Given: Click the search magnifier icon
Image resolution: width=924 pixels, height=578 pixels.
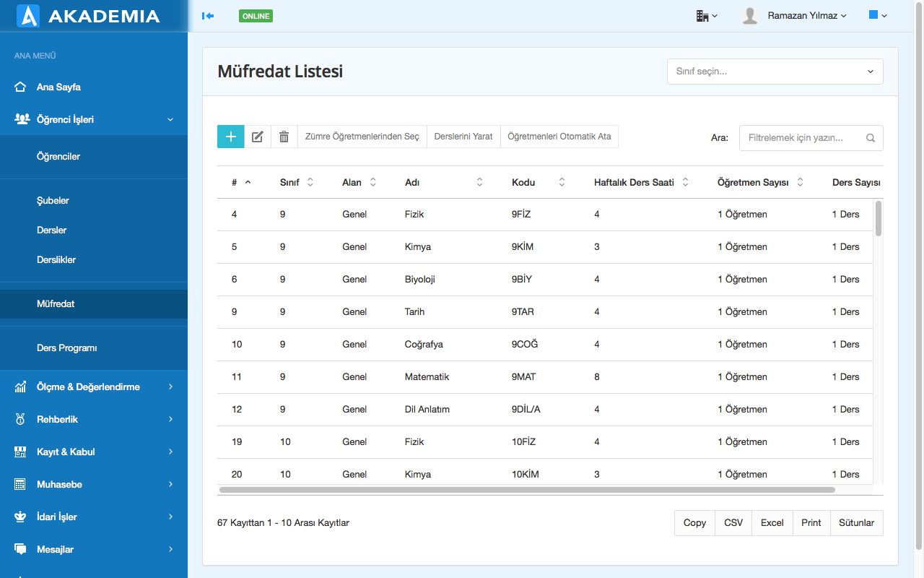Looking at the screenshot, I should click(x=871, y=138).
